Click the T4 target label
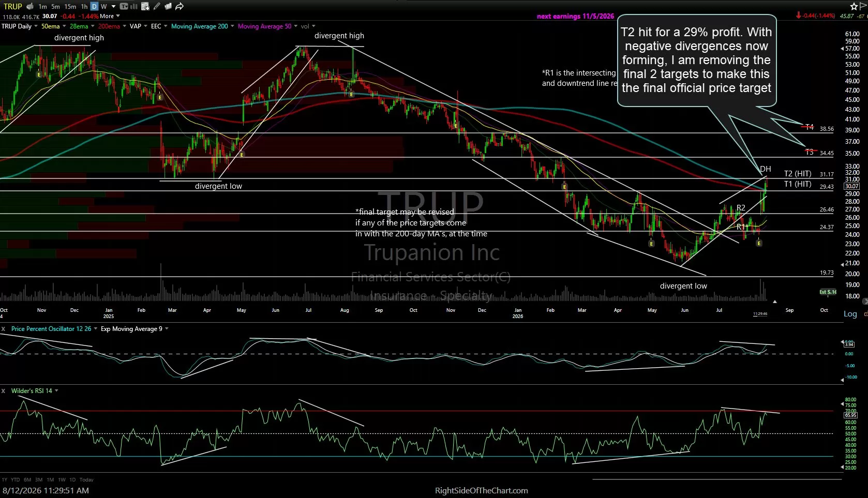 tap(810, 127)
